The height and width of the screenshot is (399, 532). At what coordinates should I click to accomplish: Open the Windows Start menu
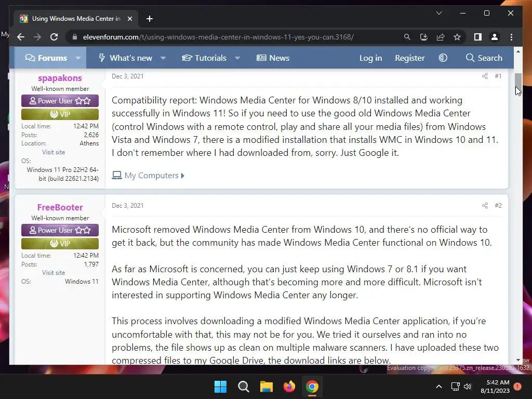click(220, 387)
